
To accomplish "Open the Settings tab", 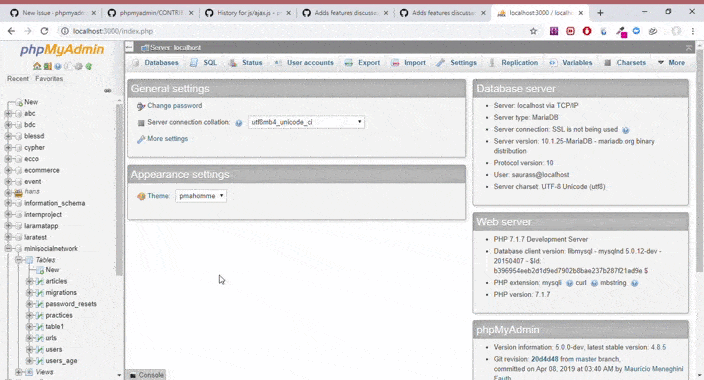I will [x=457, y=63].
